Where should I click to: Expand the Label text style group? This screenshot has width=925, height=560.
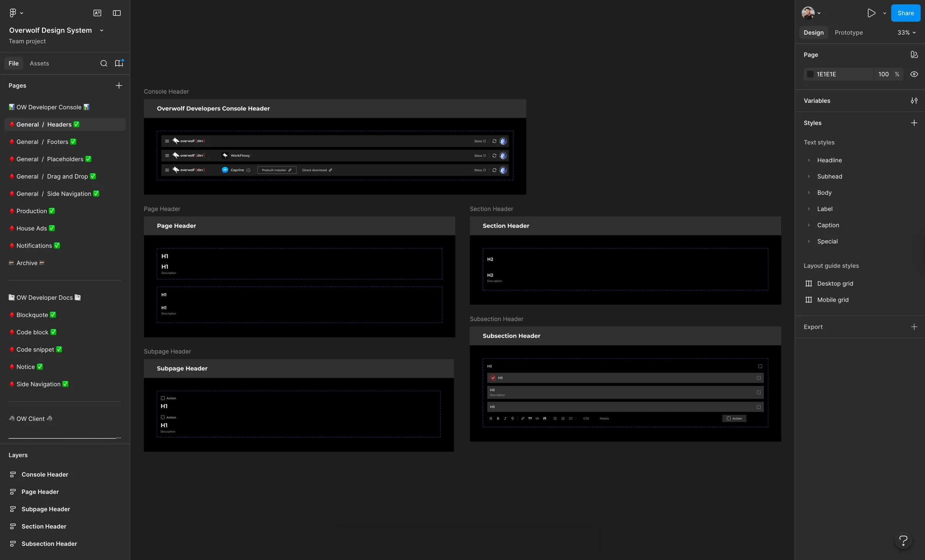click(809, 209)
